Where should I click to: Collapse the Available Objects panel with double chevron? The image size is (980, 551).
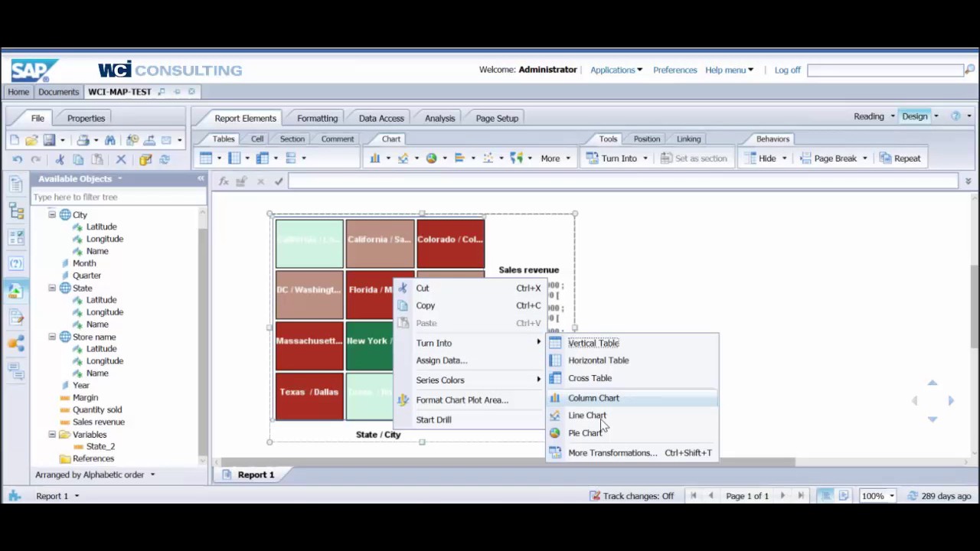point(201,178)
